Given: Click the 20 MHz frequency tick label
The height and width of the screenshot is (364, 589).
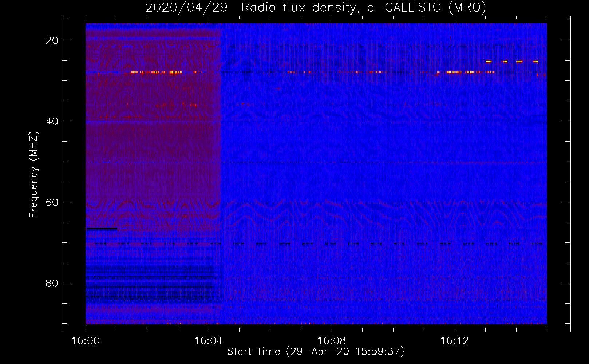Looking at the screenshot, I should click(x=52, y=40).
